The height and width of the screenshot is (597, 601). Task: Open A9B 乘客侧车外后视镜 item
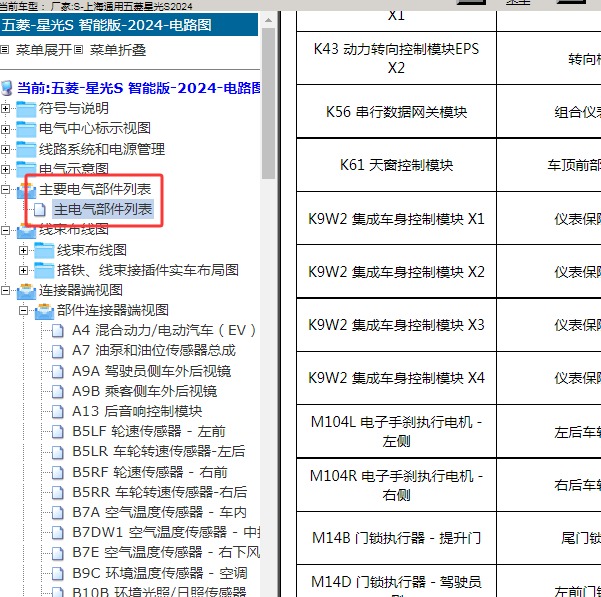click(x=145, y=391)
